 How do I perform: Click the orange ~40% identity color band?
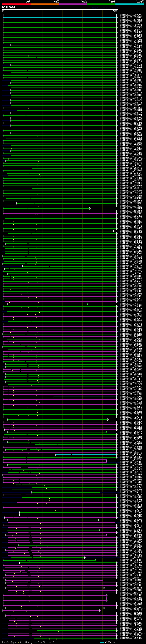45,4
